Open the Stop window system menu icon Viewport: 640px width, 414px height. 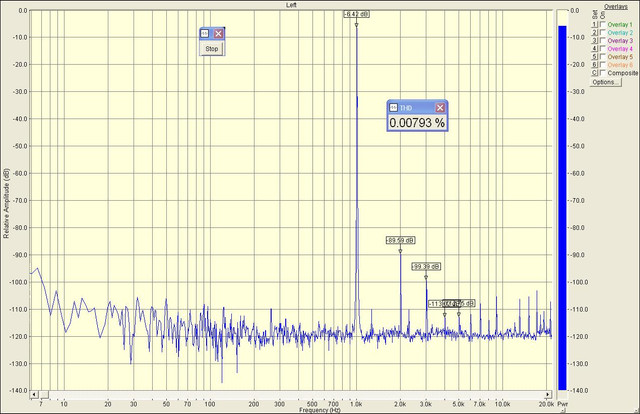205,33
